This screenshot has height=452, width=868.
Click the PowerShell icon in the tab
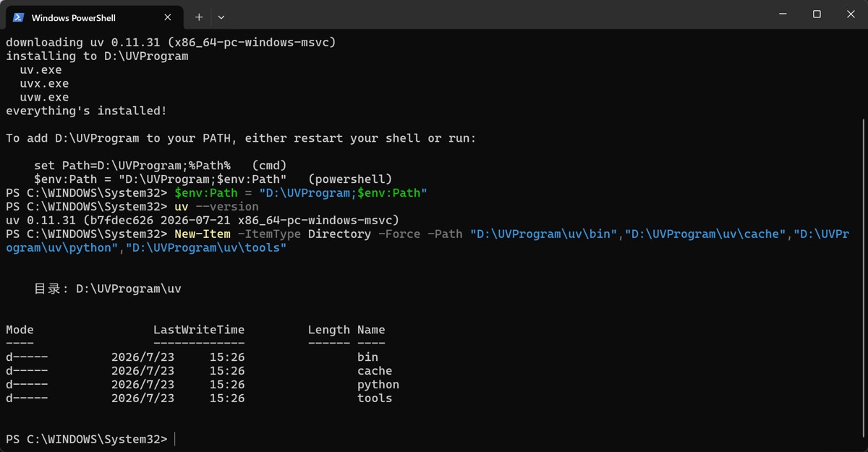19,17
